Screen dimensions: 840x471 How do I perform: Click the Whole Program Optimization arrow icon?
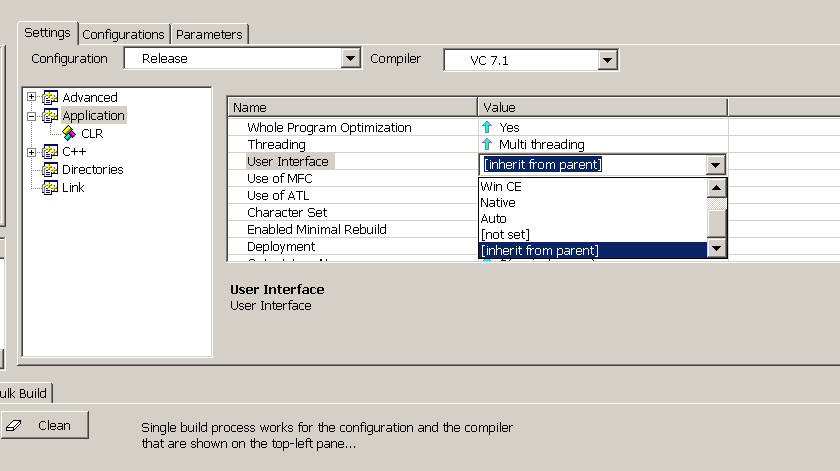pos(487,128)
